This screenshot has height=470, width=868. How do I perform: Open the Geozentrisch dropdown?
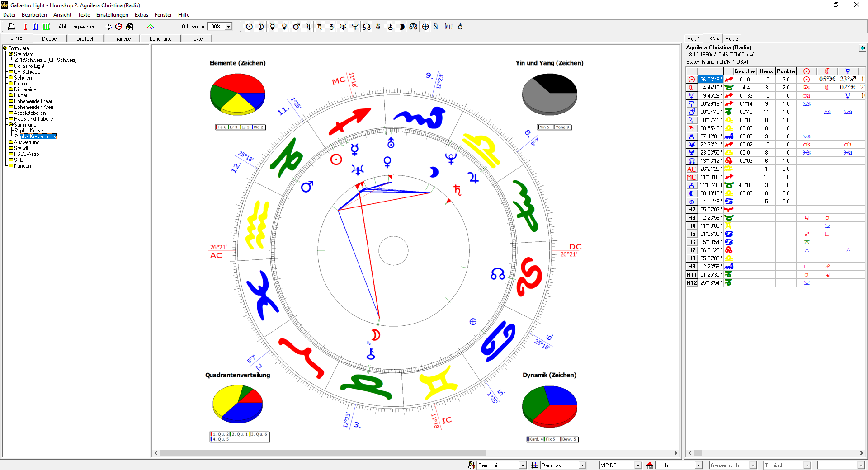753,465
